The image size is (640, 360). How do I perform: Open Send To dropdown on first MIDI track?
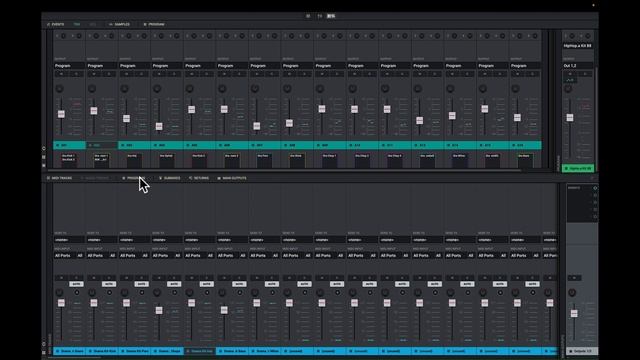69,240
